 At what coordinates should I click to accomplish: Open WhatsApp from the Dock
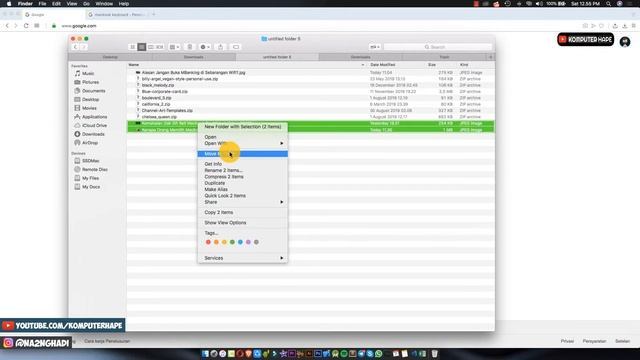378,353
